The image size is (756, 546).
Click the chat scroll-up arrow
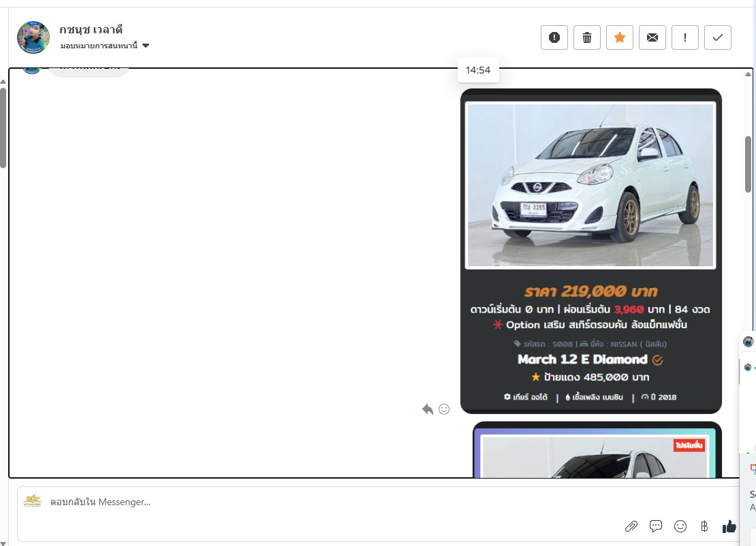click(749, 74)
